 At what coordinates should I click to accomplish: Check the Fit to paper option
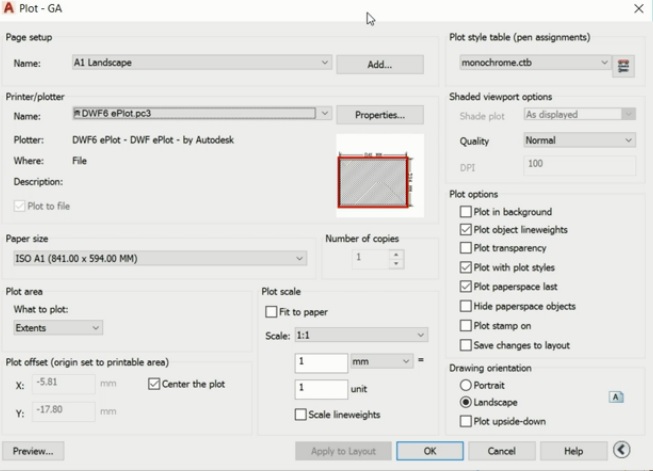click(x=271, y=312)
